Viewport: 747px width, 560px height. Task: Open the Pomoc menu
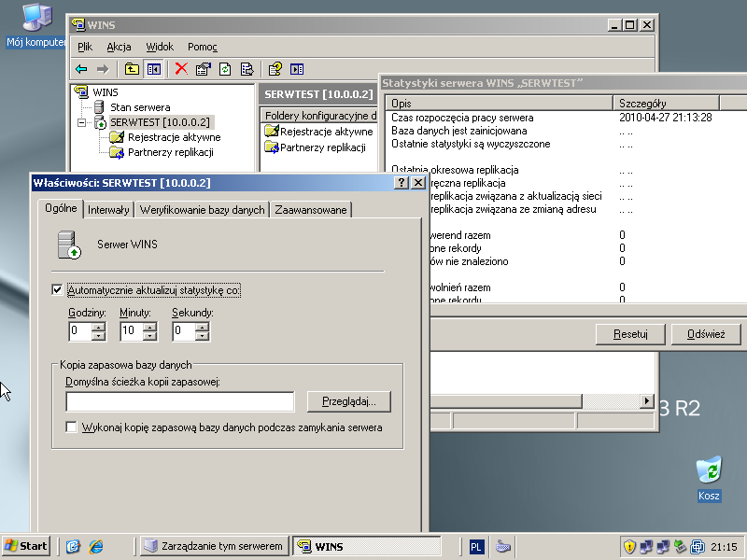[x=203, y=47]
